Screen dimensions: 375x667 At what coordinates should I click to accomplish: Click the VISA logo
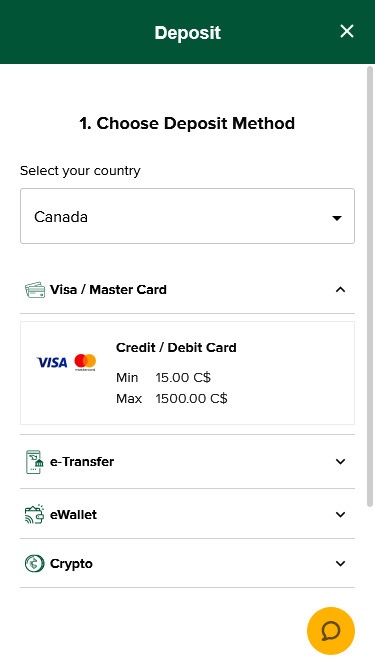pos(52,362)
